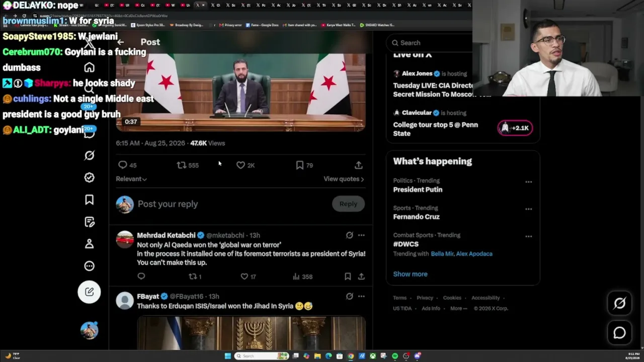Open the Accessibility footer link
This screenshot has width=644, height=362.
[486, 298]
